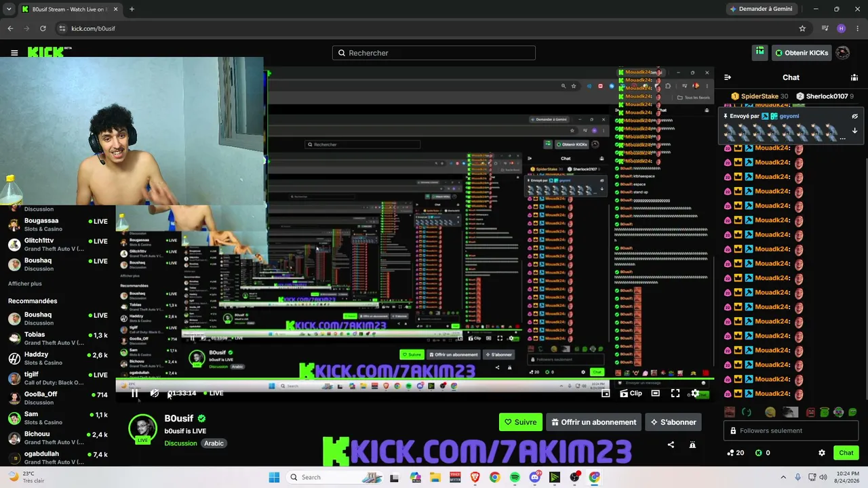Screen dimensions: 868x488
Task: Open volume control in system tray
Action: 823,477
